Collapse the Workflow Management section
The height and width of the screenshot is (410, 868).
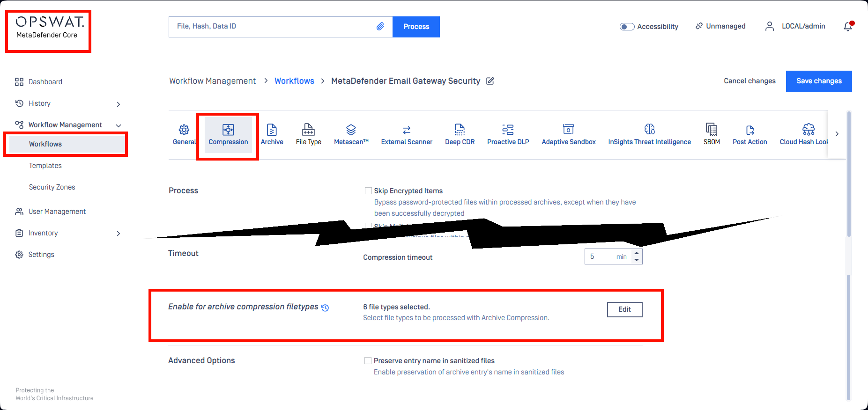click(x=119, y=125)
